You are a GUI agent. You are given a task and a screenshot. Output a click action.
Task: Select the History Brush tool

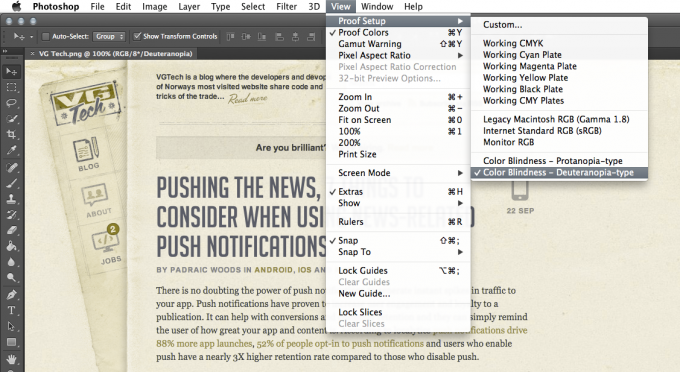click(x=11, y=215)
